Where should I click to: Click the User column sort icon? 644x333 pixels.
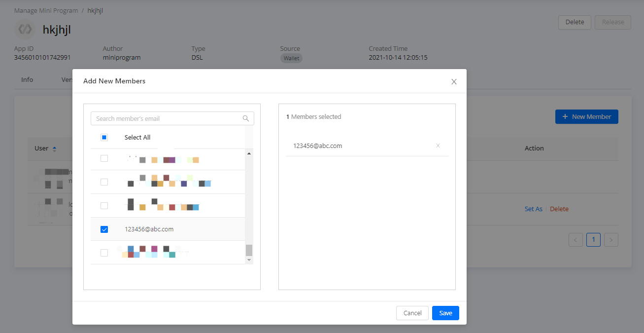pyautogui.click(x=54, y=148)
